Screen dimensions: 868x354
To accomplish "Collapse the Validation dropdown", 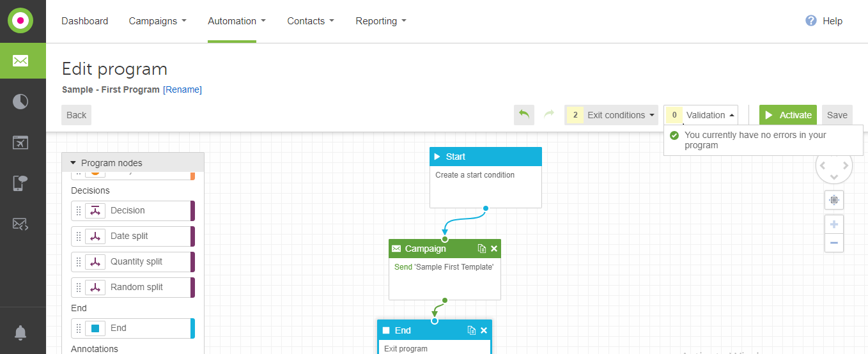I will point(701,115).
